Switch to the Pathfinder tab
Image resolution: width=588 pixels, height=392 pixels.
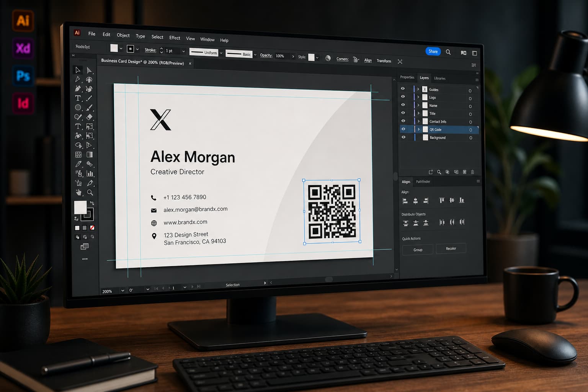423,181
